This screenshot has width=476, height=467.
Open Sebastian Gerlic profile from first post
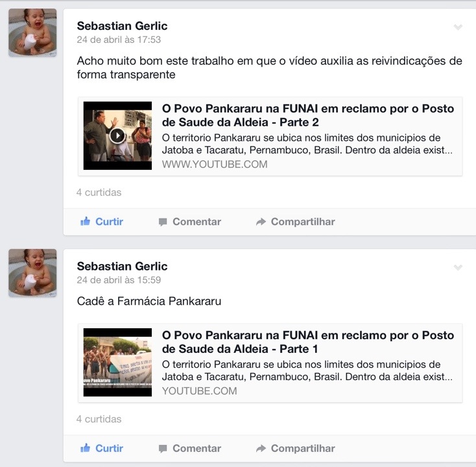click(x=122, y=26)
